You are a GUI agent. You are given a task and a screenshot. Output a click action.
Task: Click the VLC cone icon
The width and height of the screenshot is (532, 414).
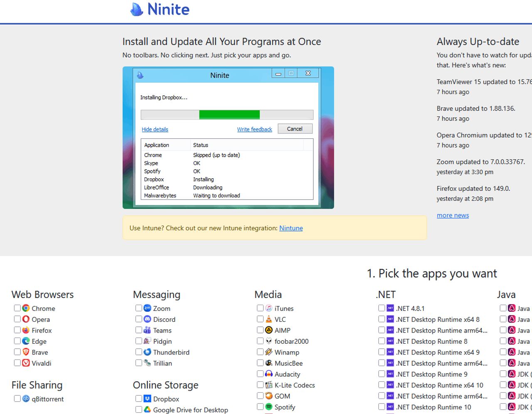pyautogui.click(x=269, y=319)
